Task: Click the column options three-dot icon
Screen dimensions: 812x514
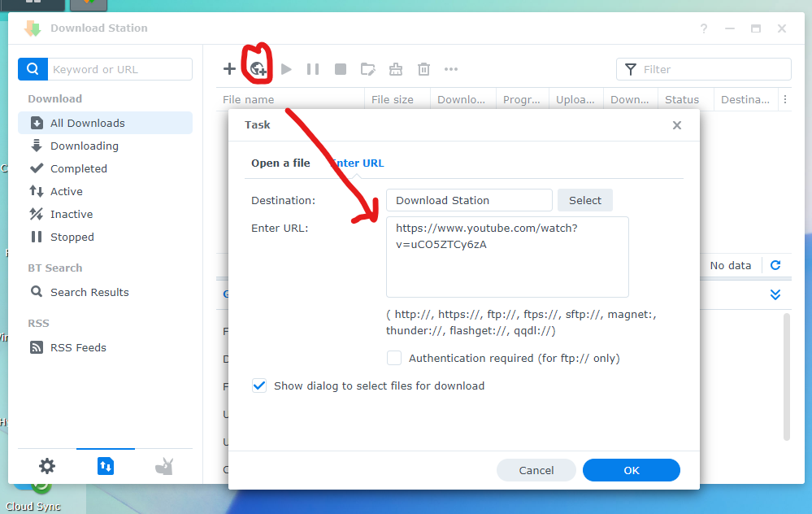Action: click(785, 99)
